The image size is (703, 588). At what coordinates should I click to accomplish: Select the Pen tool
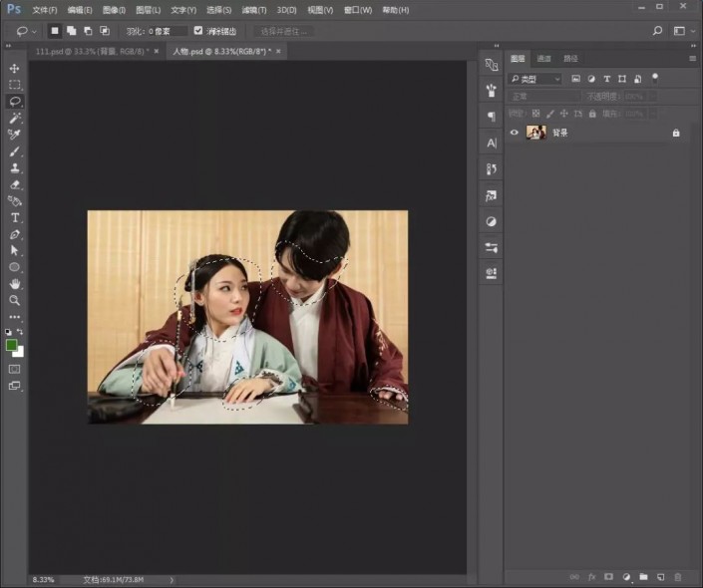click(x=14, y=234)
